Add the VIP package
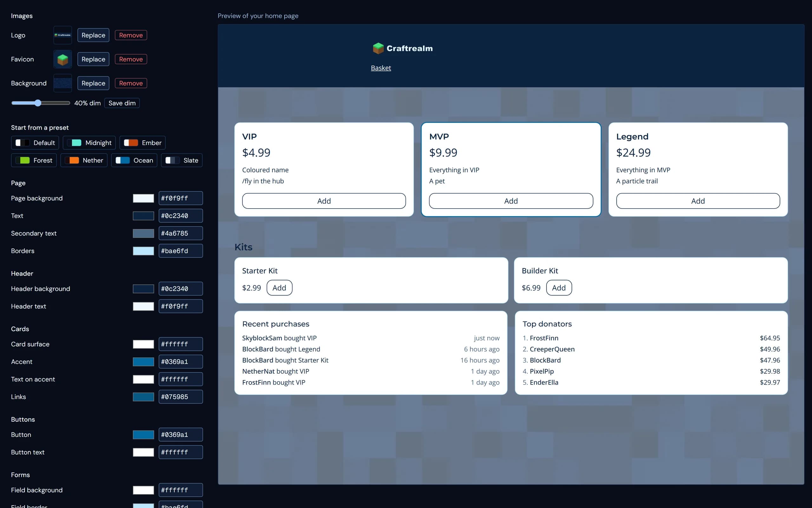812x508 pixels. [x=324, y=201]
